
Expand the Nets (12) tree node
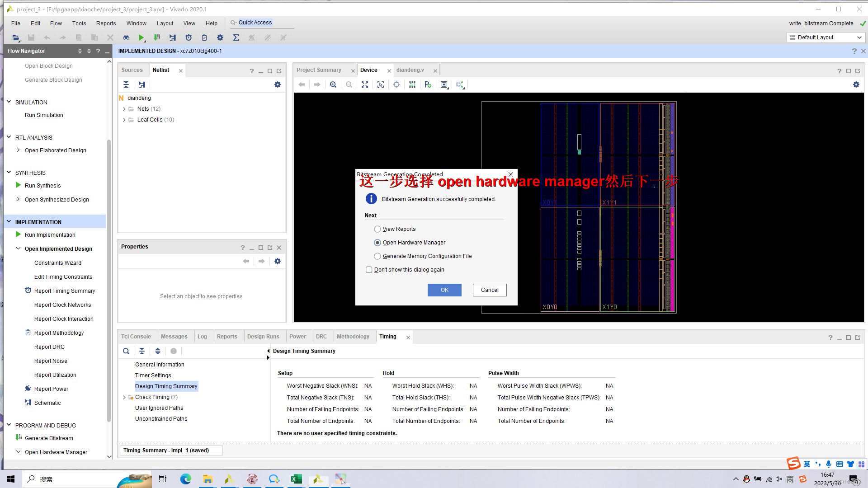(124, 109)
